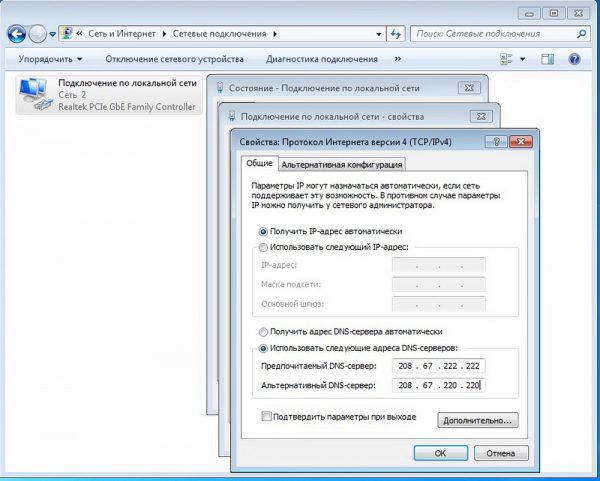600x481 pixels.
Task: Click the magnifier search icon
Action: pos(581,34)
